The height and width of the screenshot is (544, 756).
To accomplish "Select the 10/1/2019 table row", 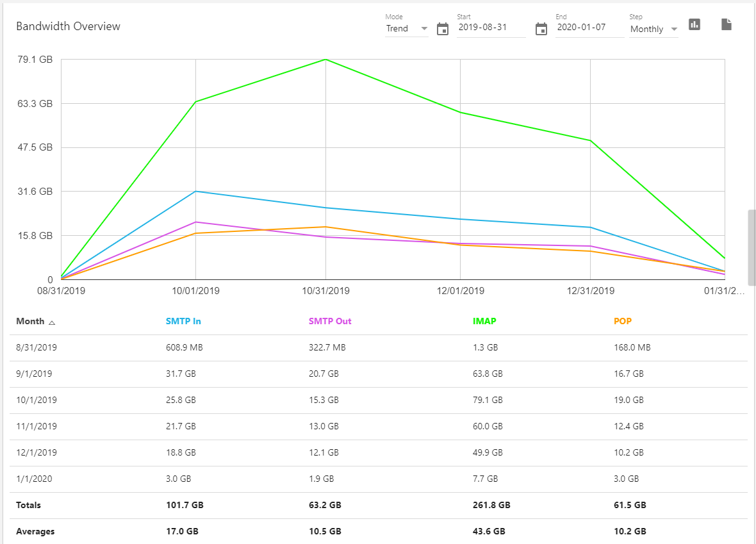I will pos(37,400).
